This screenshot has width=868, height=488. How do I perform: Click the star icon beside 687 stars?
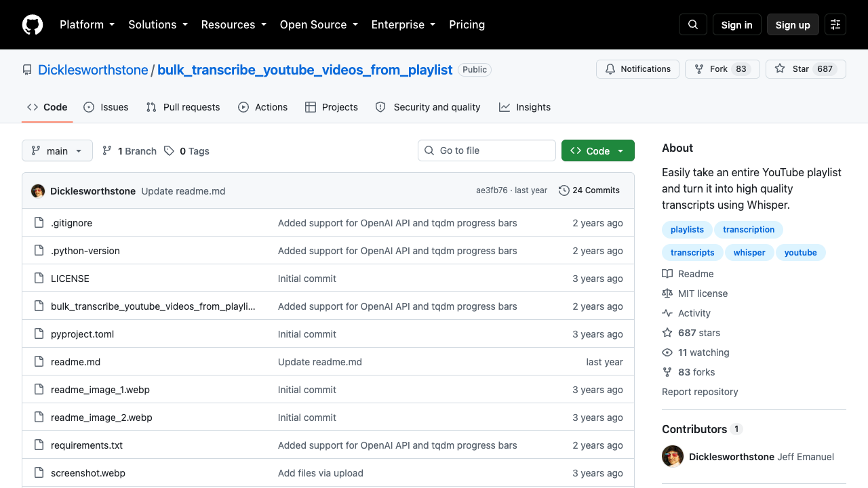tap(667, 333)
